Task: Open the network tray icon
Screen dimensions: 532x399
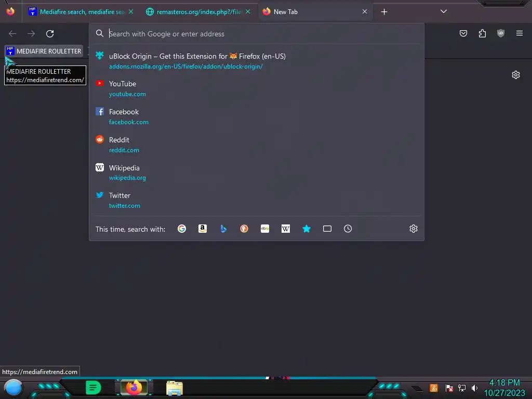Action: [x=462, y=388]
